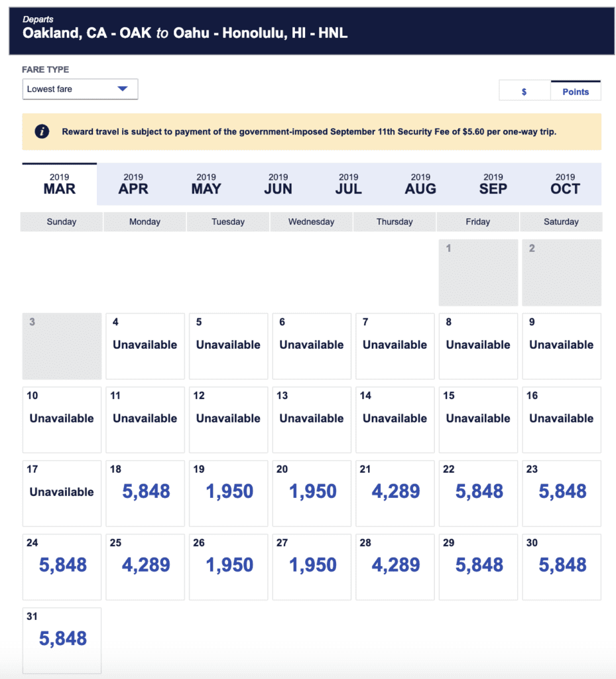Select the 1,950-point fare on March 19
This screenshot has width=616, height=679.
[228, 493]
